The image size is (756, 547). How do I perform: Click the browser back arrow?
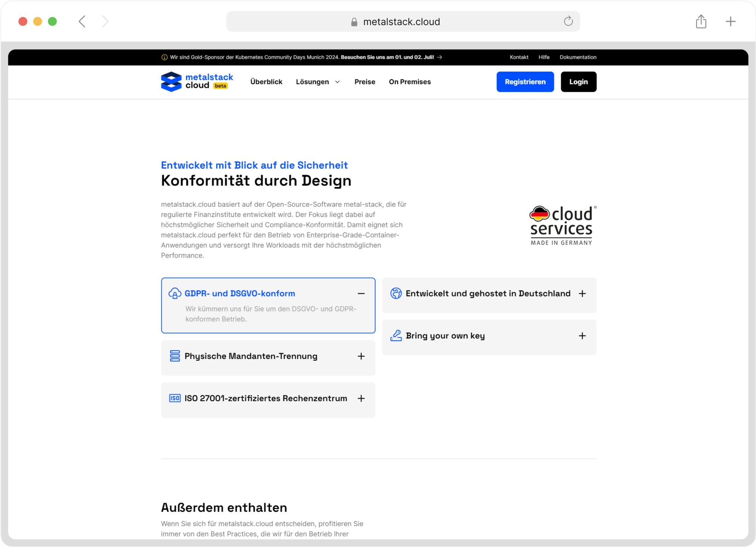(x=82, y=22)
